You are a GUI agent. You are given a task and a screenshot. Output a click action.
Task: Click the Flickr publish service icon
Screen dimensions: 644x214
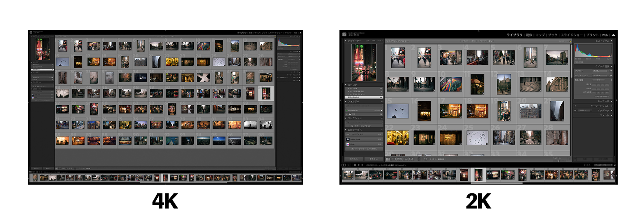(348, 144)
